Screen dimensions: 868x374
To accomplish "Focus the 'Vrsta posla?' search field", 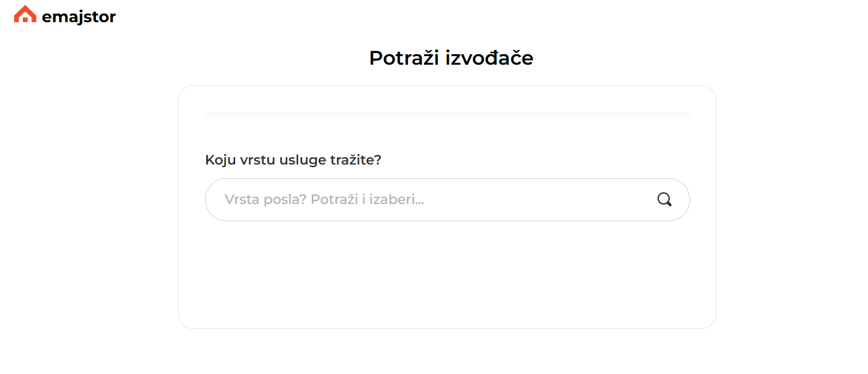I will [x=431, y=200].
